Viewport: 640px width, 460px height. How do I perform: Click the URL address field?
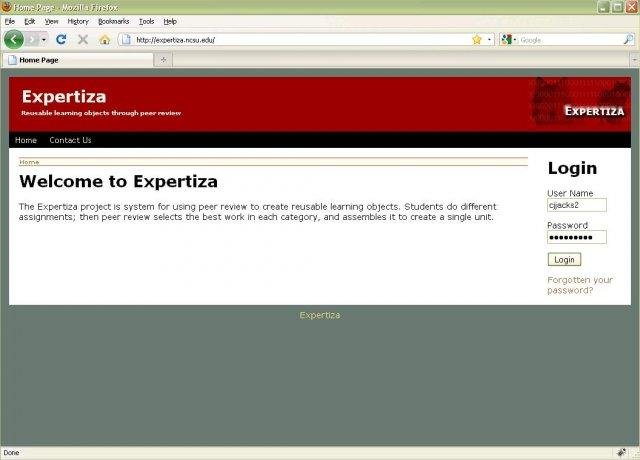point(302,40)
